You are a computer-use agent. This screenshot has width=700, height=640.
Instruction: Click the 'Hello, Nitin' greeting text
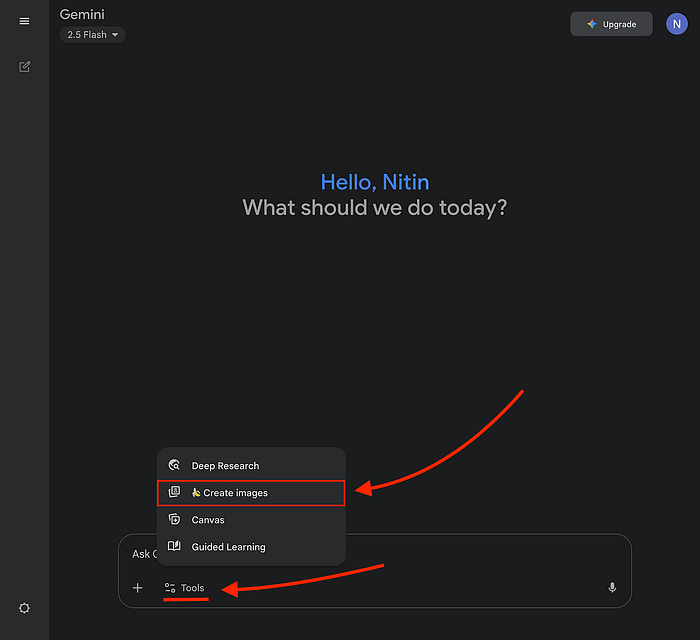(x=375, y=182)
